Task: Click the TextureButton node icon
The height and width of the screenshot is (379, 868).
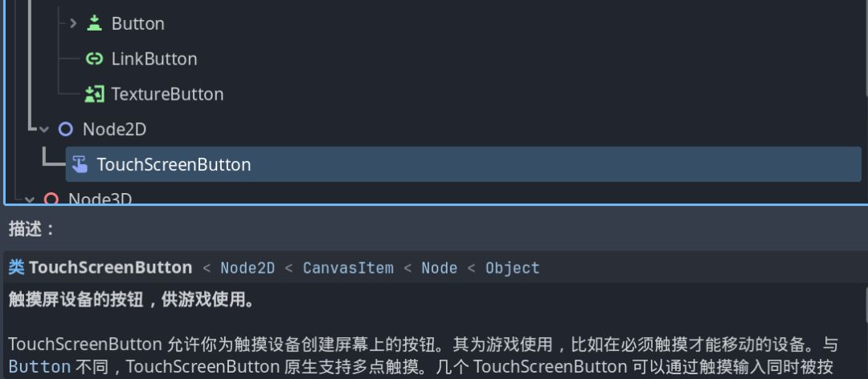Action: [x=94, y=94]
